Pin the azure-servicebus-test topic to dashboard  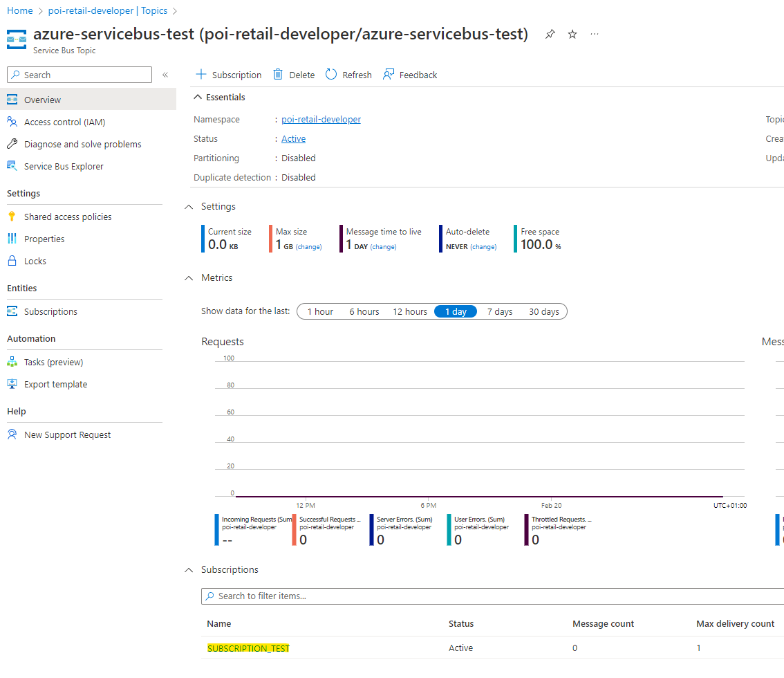(550, 34)
